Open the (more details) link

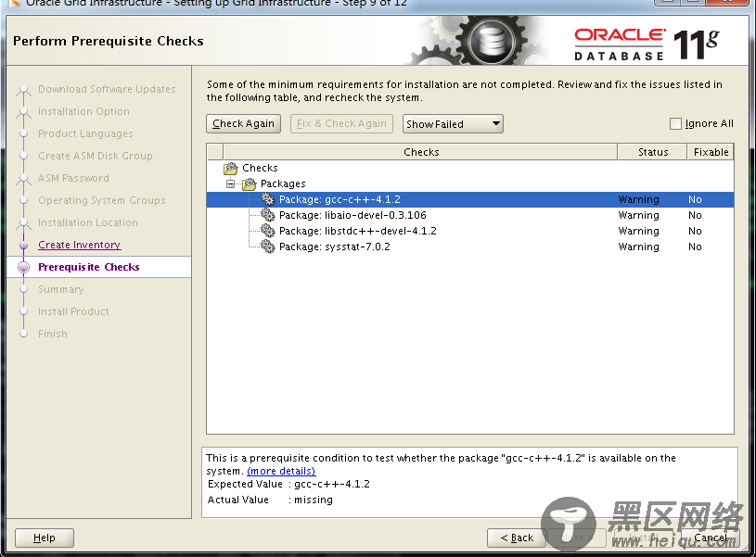[281, 471]
